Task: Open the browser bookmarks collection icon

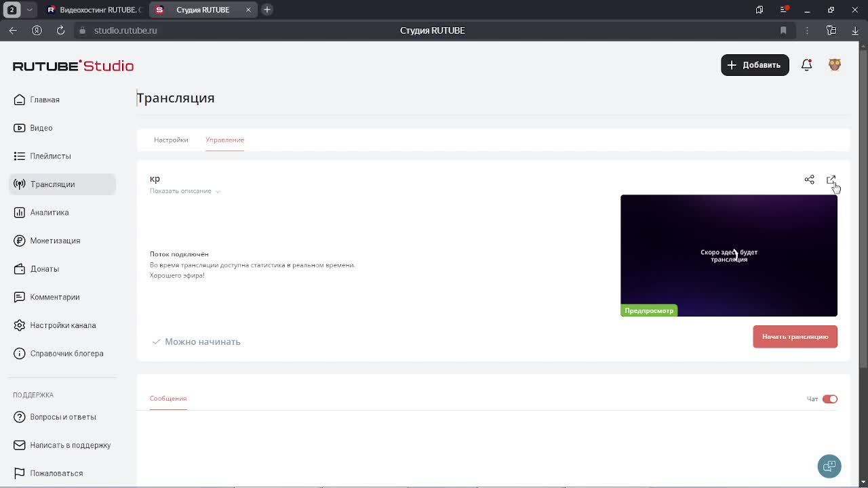Action: 759,9
